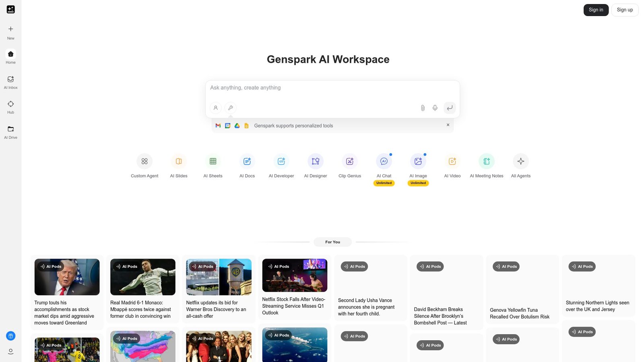Select Home in the sidebar
644x362 pixels.
(x=10, y=57)
